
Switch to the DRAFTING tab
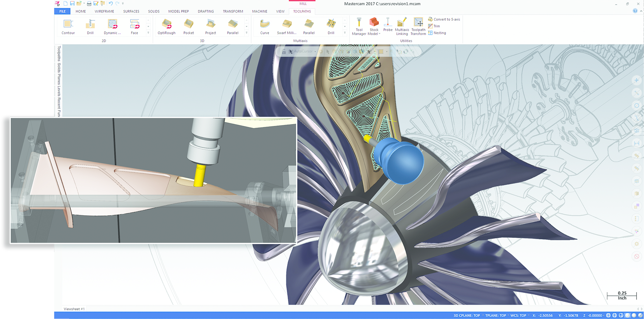point(206,11)
